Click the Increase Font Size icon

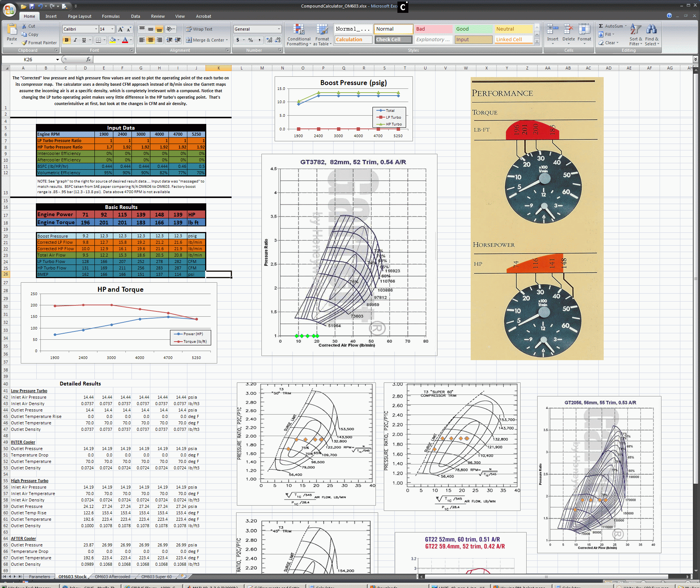(x=121, y=29)
